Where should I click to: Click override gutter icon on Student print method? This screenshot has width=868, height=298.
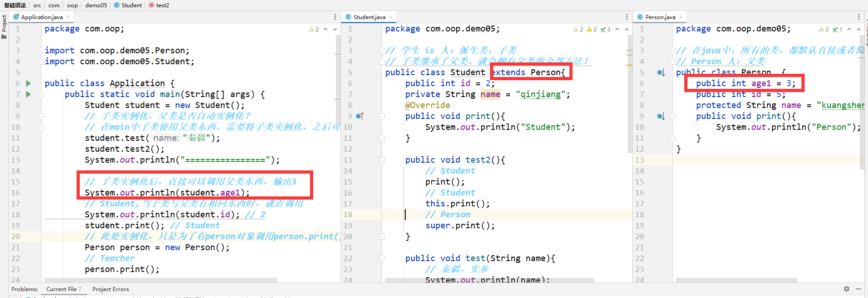360,116
